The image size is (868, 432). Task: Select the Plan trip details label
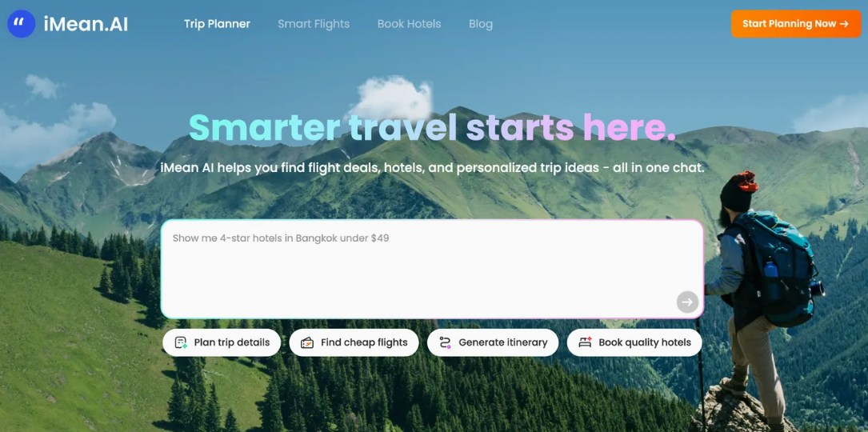[231, 342]
